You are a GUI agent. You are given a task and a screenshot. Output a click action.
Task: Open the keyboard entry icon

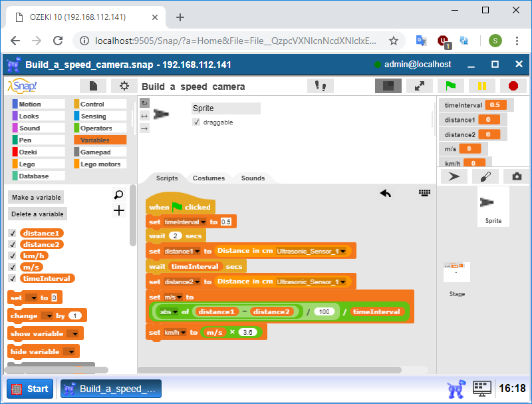pos(425,193)
